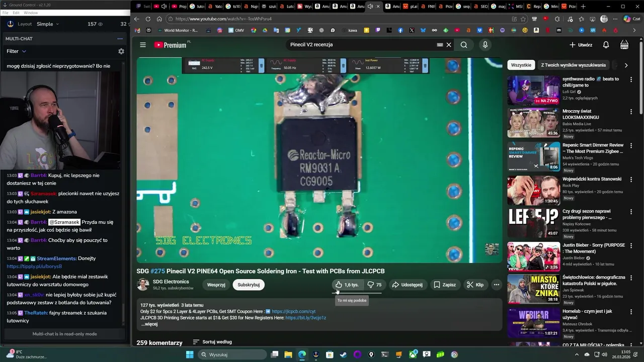The height and width of the screenshot is (362, 644).
Task: Open the YouTube account avatar menu
Action: click(x=624, y=45)
